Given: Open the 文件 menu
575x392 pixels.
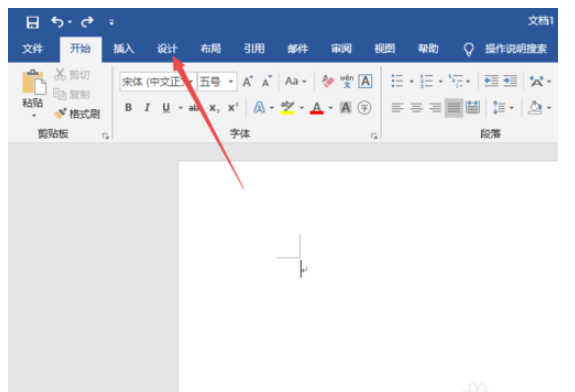Looking at the screenshot, I should (32, 48).
